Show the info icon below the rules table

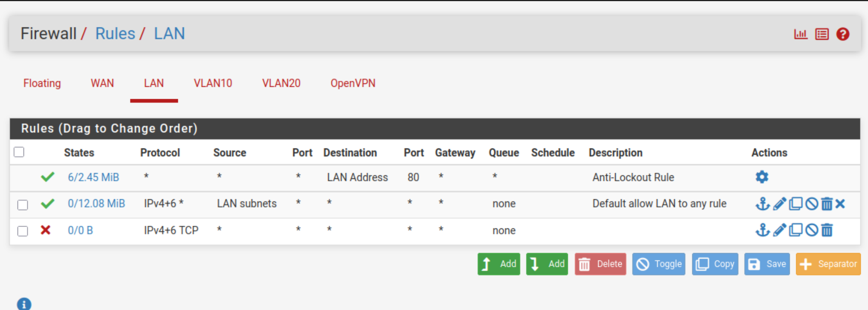click(24, 304)
